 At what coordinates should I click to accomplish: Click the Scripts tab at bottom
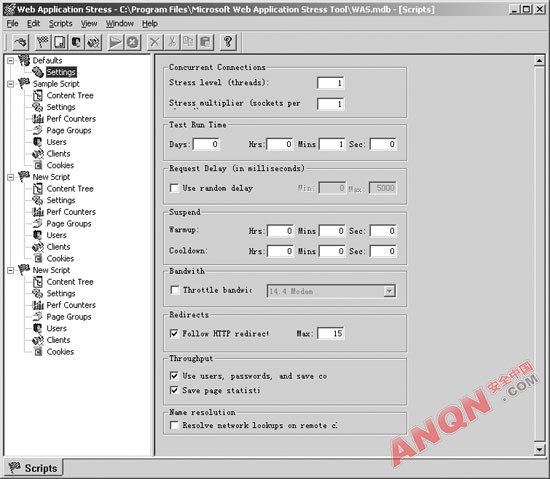click(x=33, y=468)
